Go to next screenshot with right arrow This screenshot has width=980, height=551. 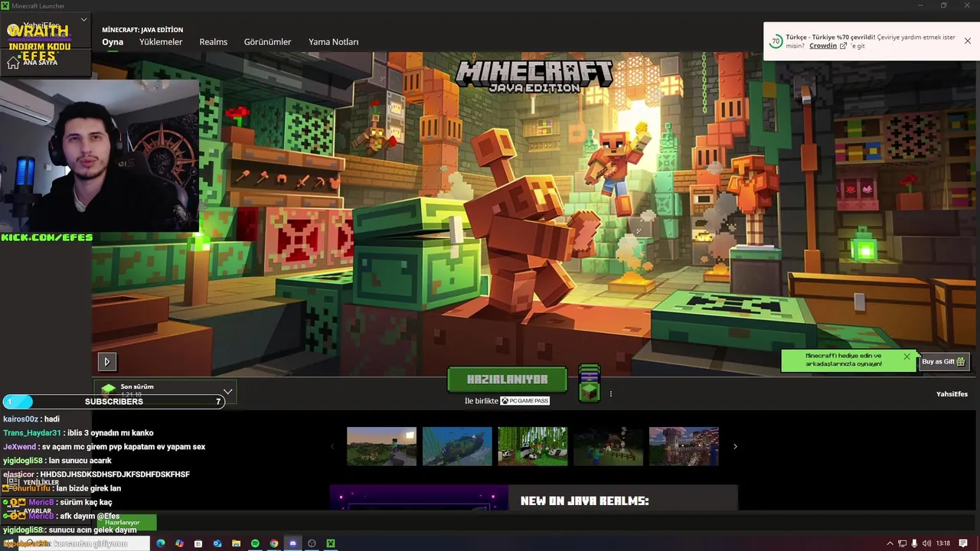click(735, 446)
